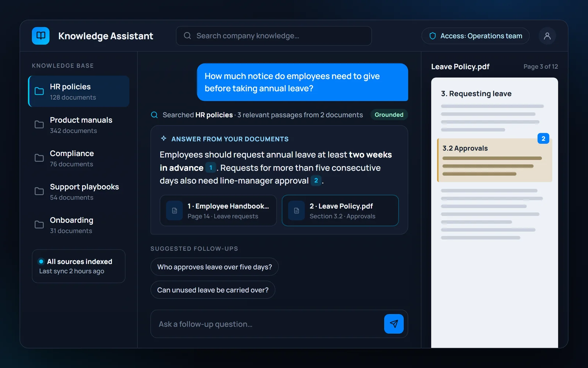The height and width of the screenshot is (368, 588).
Task: Open the user profile avatar
Action: pyautogui.click(x=547, y=36)
